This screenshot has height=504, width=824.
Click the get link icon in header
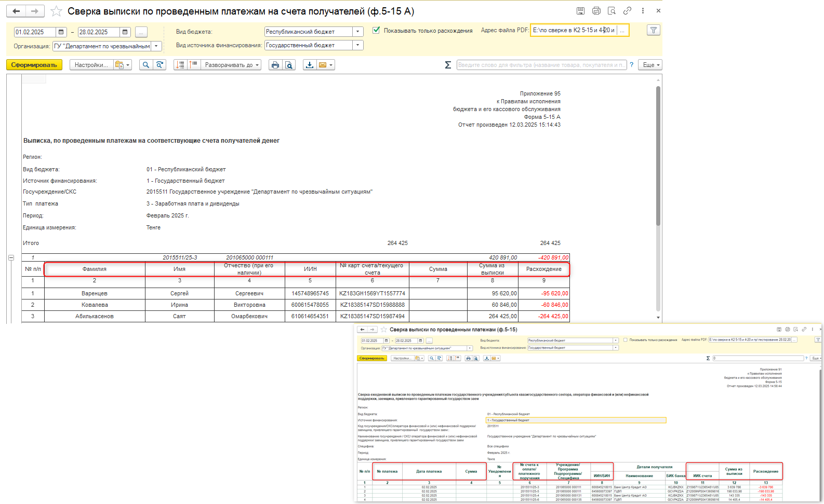pyautogui.click(x=628, y=11)
